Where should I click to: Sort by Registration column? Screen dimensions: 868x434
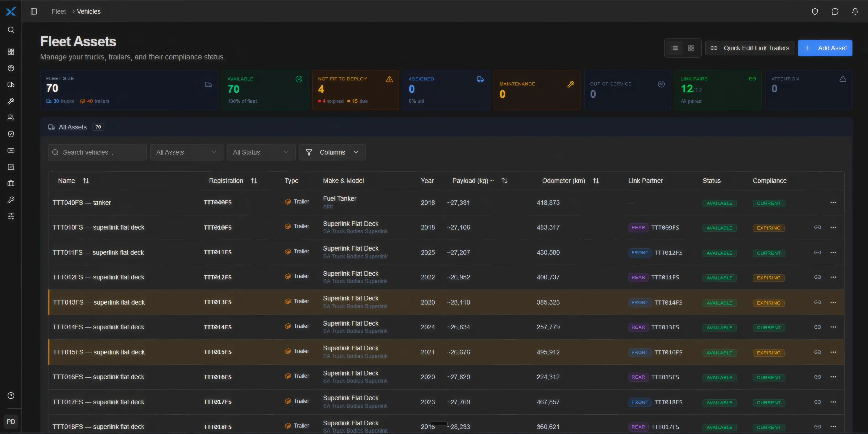point(233,181)
